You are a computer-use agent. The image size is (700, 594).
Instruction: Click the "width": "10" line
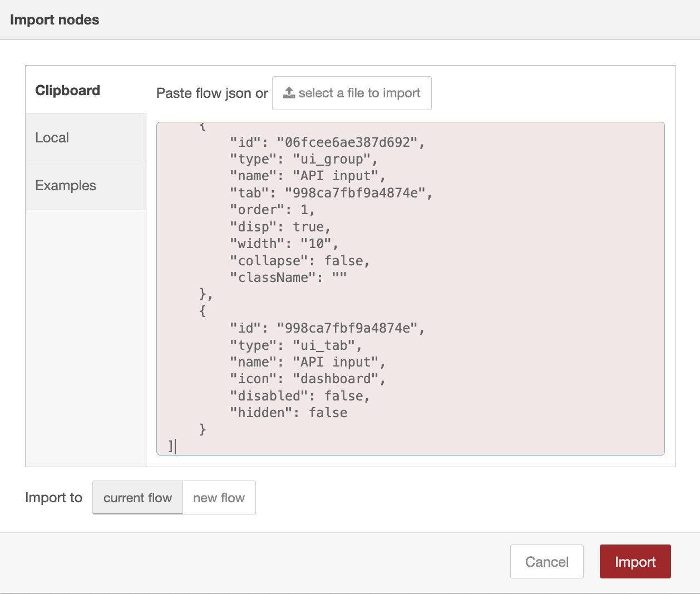pyautogui.click(x=284, y=244)
